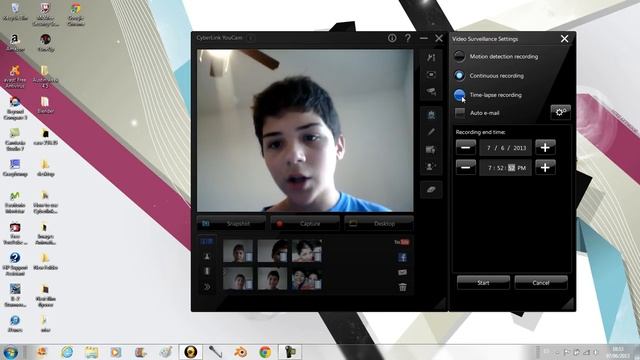Open third thumbnail in bottom row
Screen dimensions: 640x360
[x=307, y=279]
